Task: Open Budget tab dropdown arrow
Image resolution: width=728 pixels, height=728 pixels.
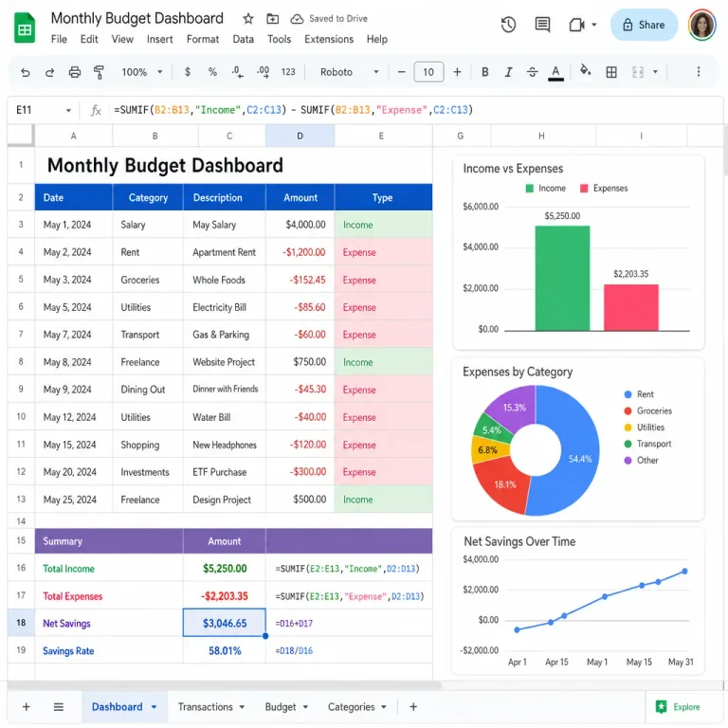Action: [305, 706]
